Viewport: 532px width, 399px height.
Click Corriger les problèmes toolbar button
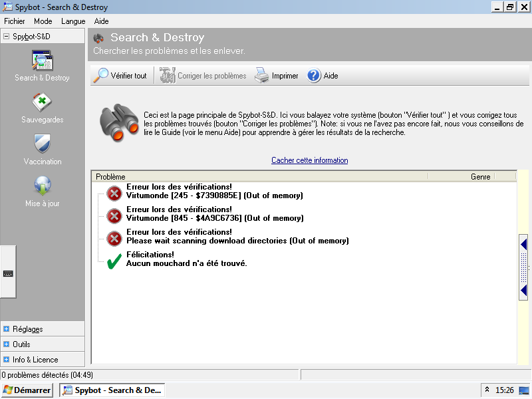[x=203, y=76]
